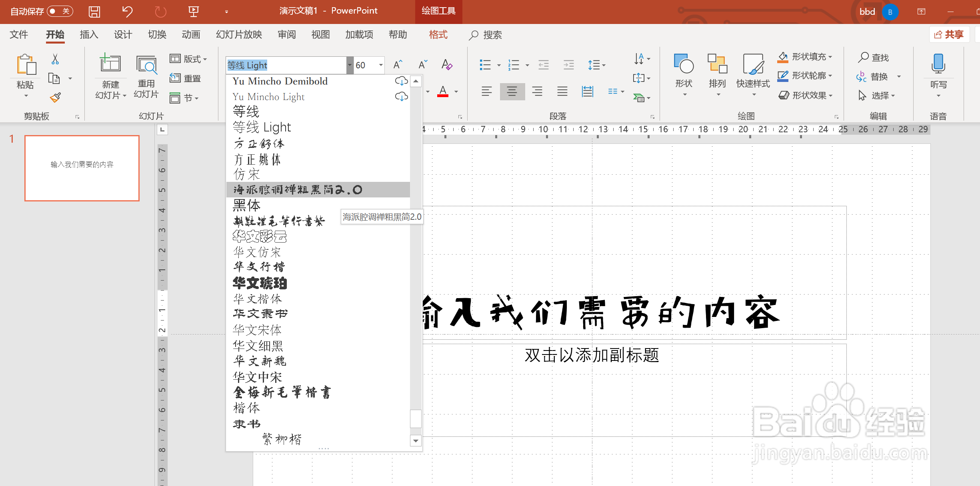Click the Undo arrow icon
The width and height of the screenshot is (980, 486).
click(x=127, y=12)
